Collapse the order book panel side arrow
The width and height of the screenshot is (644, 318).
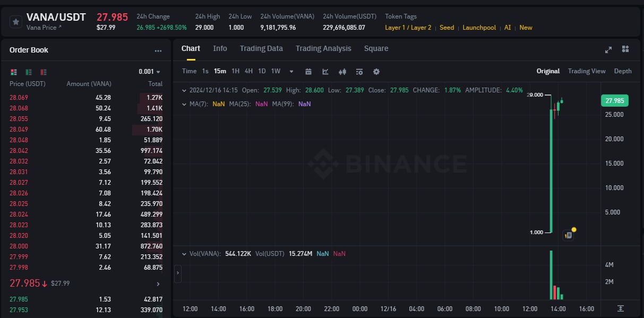(x=178, y=274)
